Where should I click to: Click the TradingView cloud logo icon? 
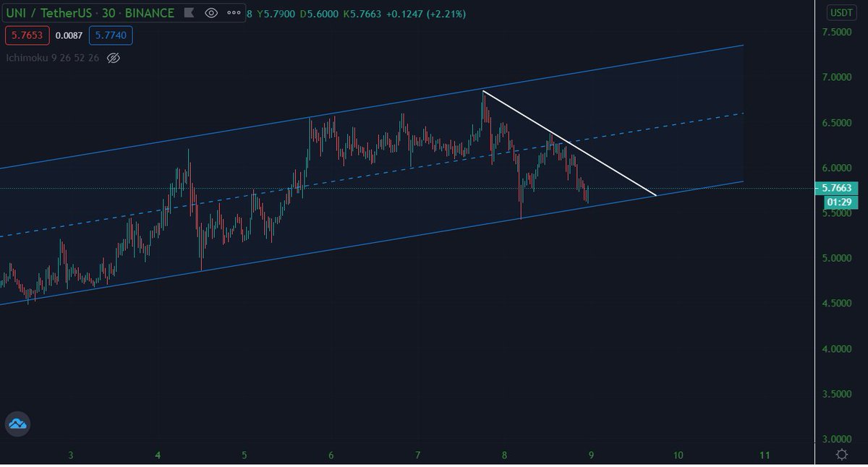tap(17, 424)
